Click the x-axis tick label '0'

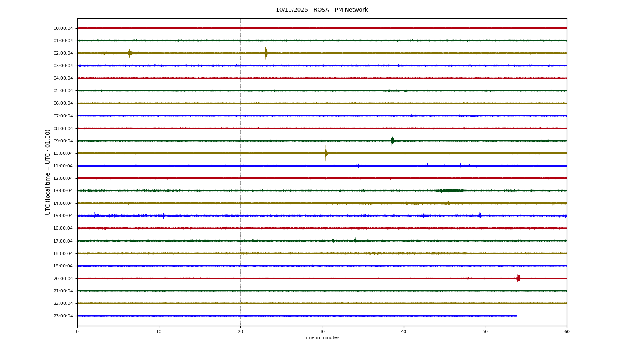(x=77, y=331)
